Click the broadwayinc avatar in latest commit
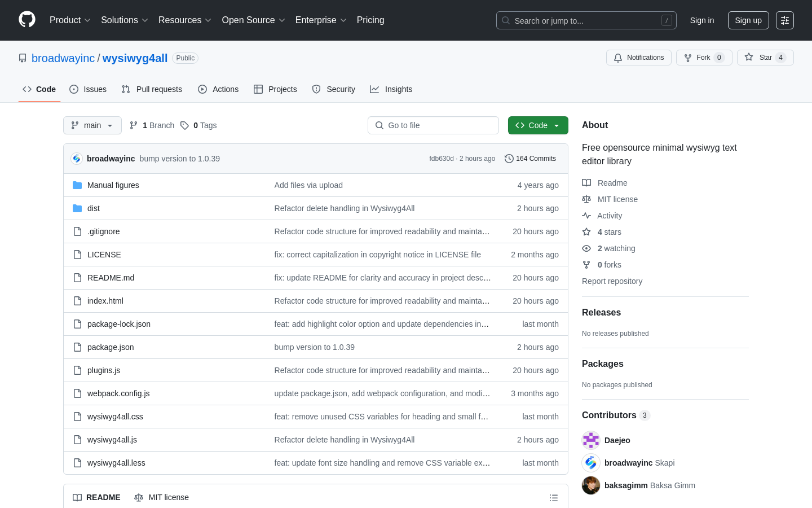Screen dimensions: 812x508 tap(77, 159)
